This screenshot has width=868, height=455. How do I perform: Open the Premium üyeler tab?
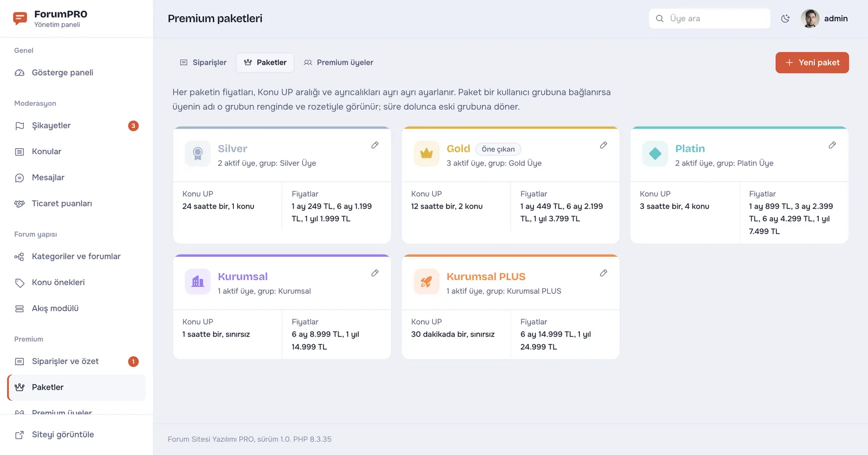[x=339, y=62]
